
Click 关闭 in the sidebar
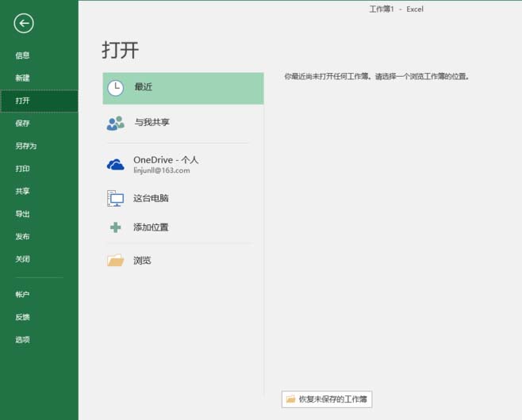click(x=23, y=259)
